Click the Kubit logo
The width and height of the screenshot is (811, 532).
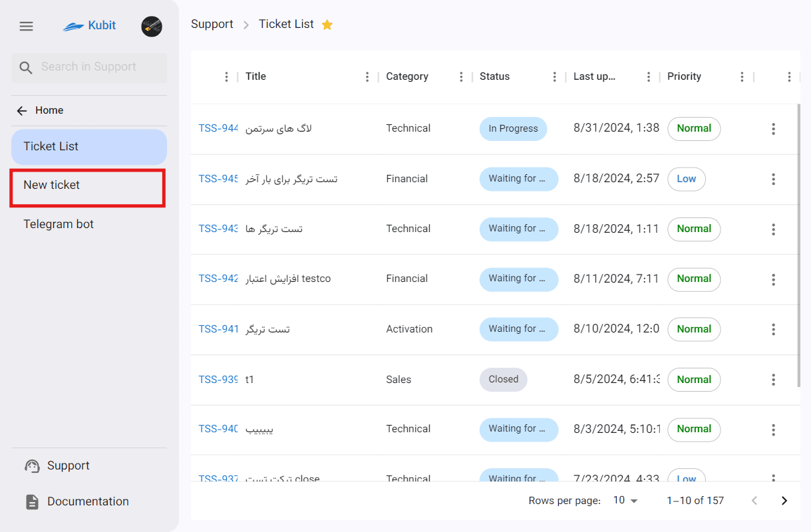pyautogui.click(x=90, y=26)
